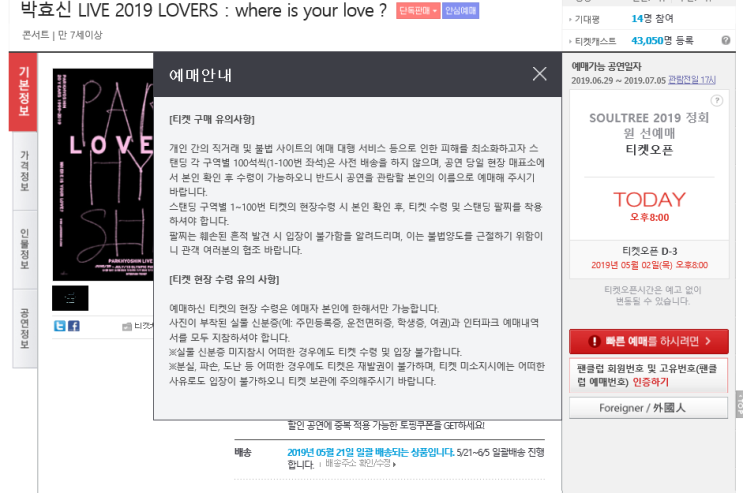Viewport: 743px width, 493px height.
Task: Click the [티켓 구매 유의사항] heading
Action: pyautogui.click(x=212, y=119)
